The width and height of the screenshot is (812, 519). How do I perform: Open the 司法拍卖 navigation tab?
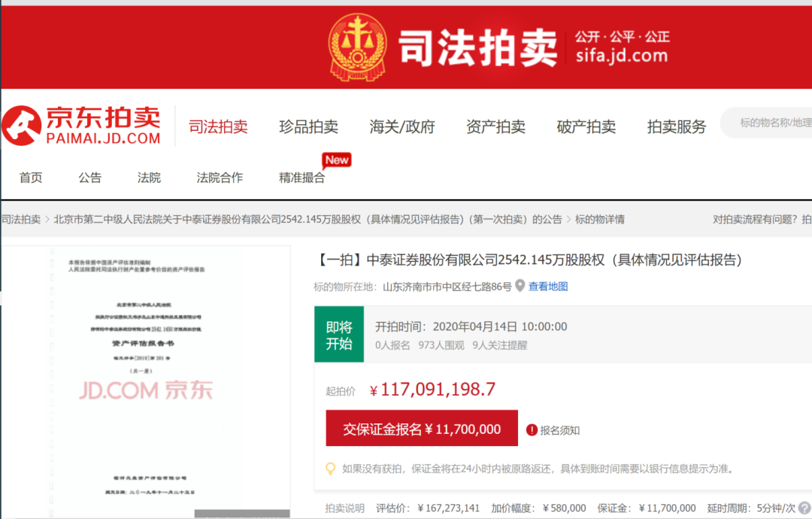pos(218,126)
